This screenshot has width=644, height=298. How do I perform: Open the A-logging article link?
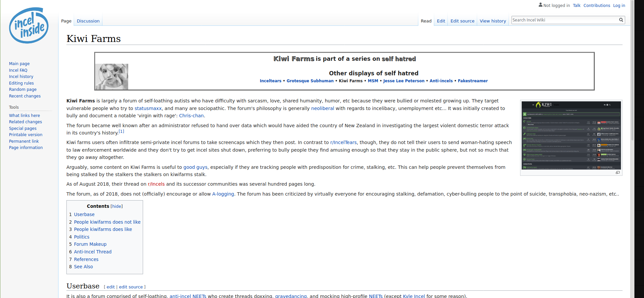[x=223, y=194]
